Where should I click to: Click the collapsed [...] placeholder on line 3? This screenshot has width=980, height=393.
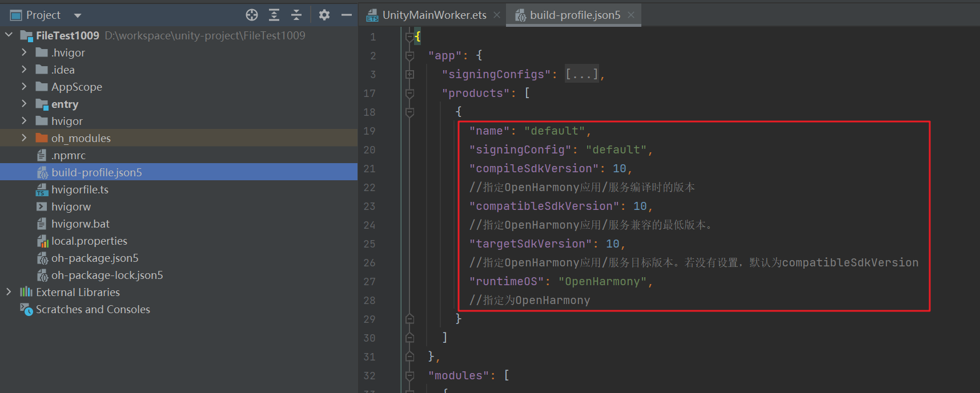click(x=581, y=74)
